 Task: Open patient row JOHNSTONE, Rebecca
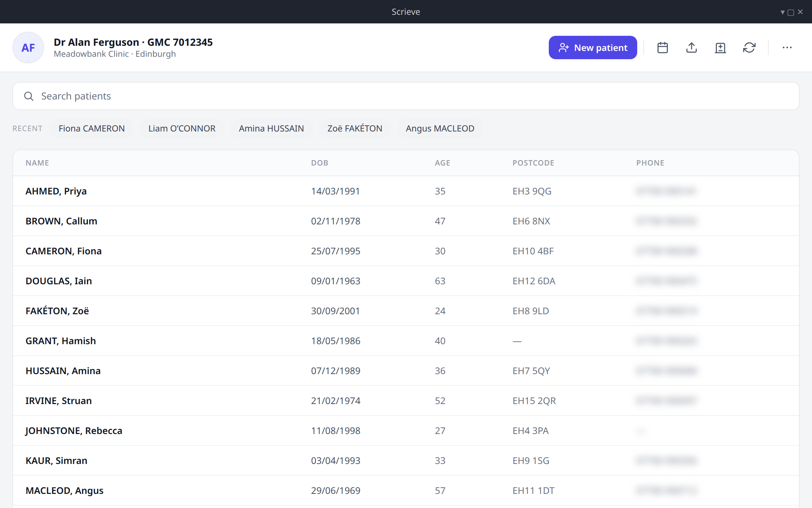pos(406,431)
